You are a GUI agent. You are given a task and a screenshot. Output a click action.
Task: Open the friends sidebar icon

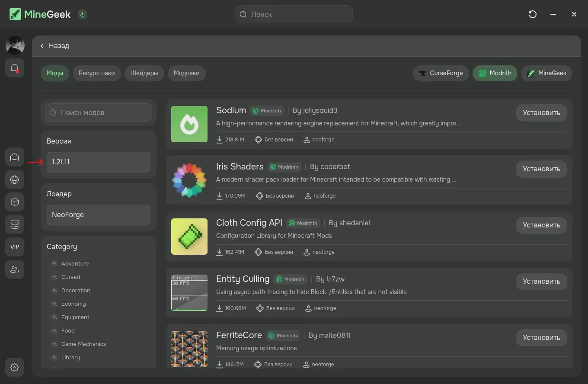coord(15,269)
